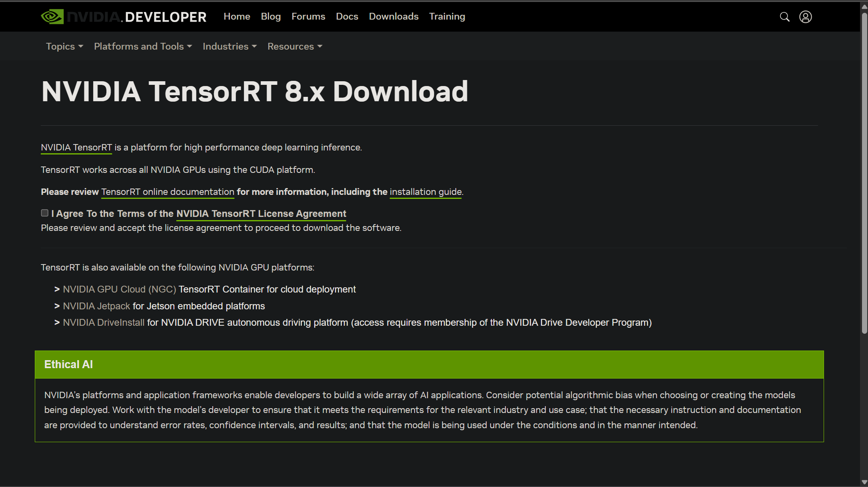Open TensorRT online documentation link
Viewport: 868px width, 487px height.
[x=168, y=192]
